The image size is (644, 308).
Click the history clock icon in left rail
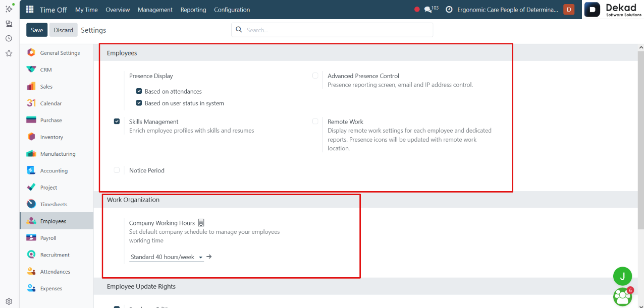pos(9,38)
